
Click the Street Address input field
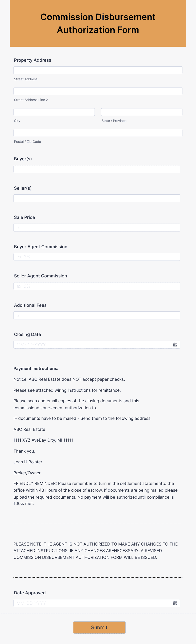(98, 70)
